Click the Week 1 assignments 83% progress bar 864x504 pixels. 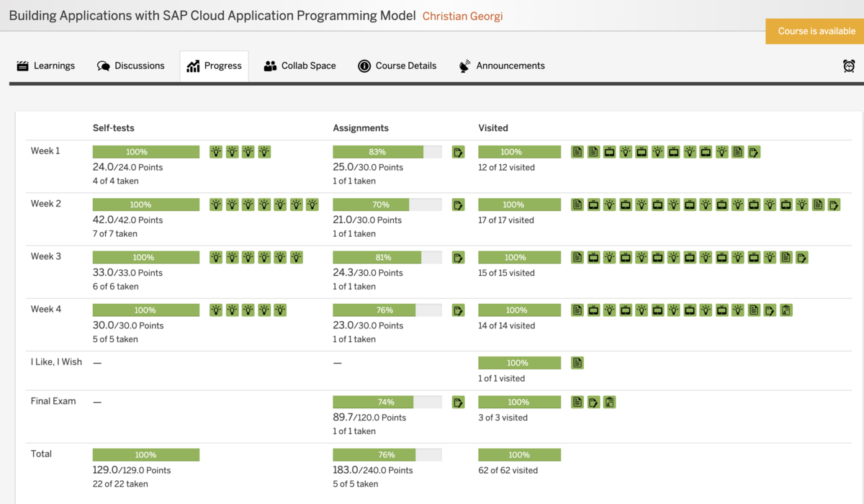click(387, 152)
